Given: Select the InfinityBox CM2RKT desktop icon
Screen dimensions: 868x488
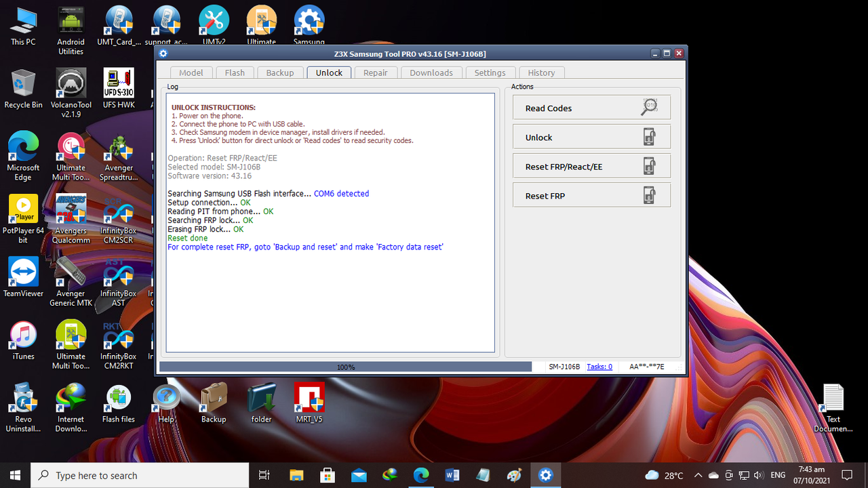Looking at the screenshot, I should pyautogui.click(x=119, y=346).
